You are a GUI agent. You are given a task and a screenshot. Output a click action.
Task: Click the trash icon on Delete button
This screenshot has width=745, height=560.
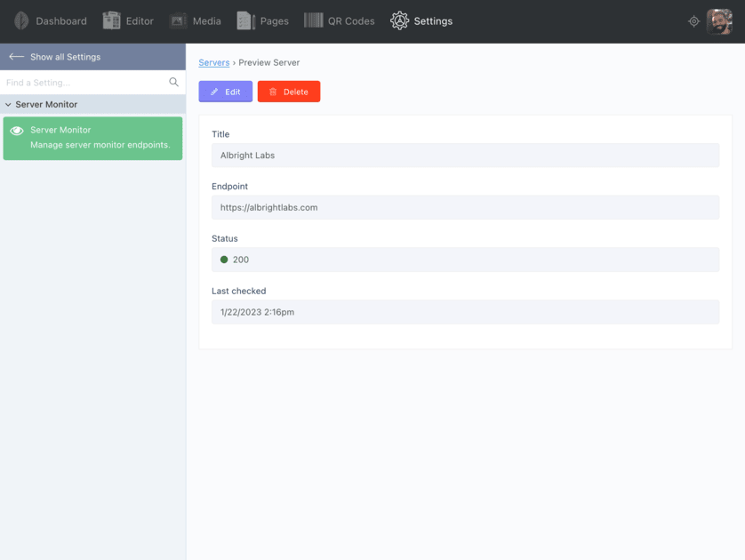click(273, 92)
